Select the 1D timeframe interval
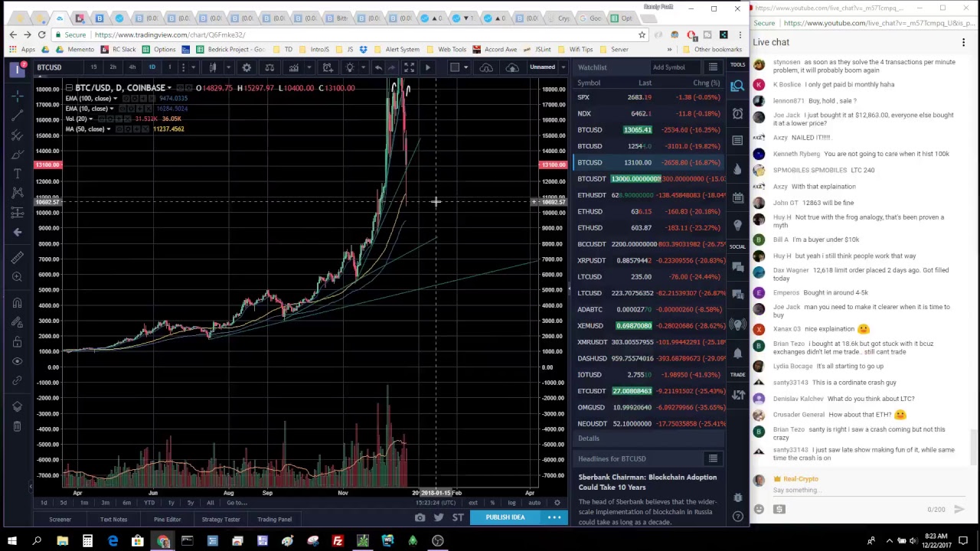980x551 pixels. click(152, 67)
